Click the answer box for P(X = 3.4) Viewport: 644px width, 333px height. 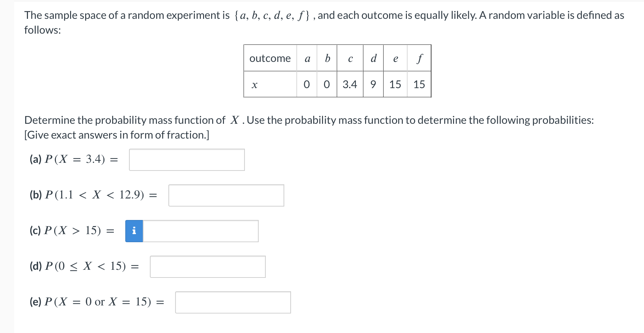tap(187, 160)
